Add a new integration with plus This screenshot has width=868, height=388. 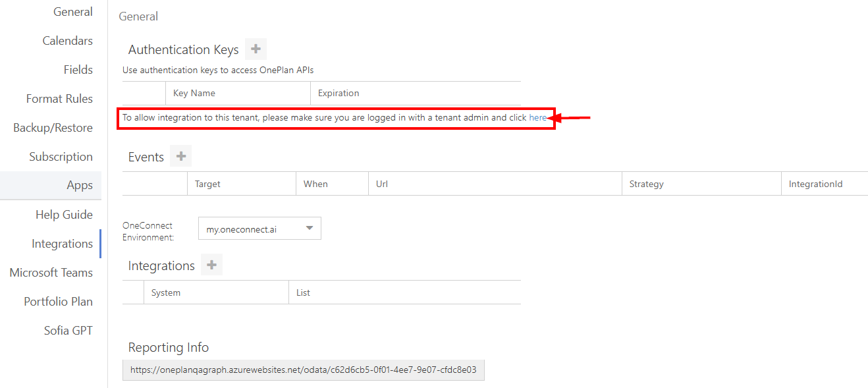[211, 265]
